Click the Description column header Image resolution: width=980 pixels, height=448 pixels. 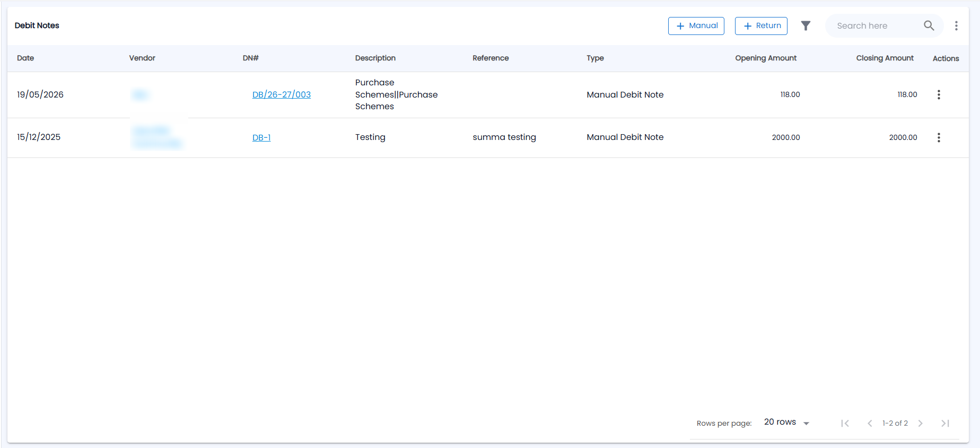(375, 58)
